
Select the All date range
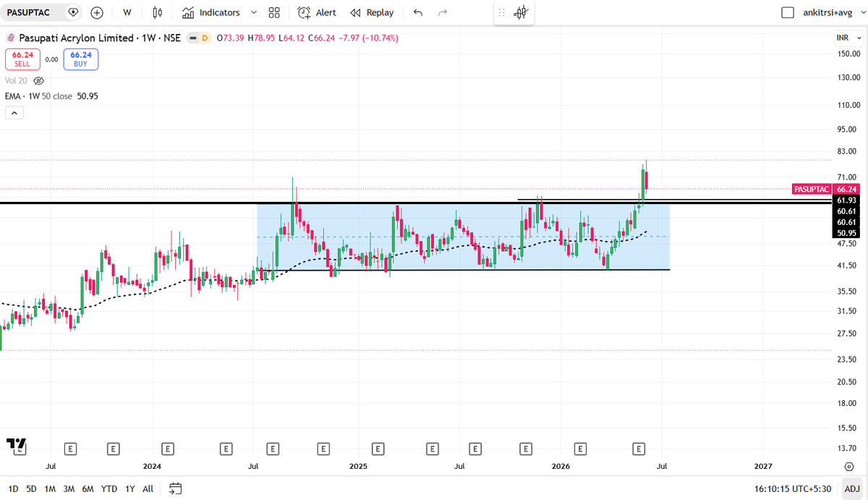[148, 488]
